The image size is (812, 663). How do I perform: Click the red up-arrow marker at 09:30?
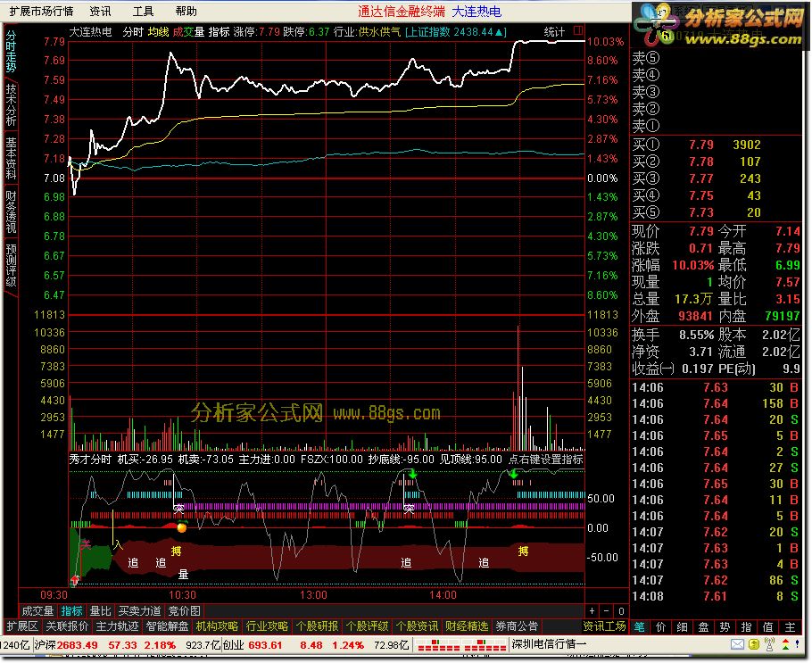tap(75, 579)
